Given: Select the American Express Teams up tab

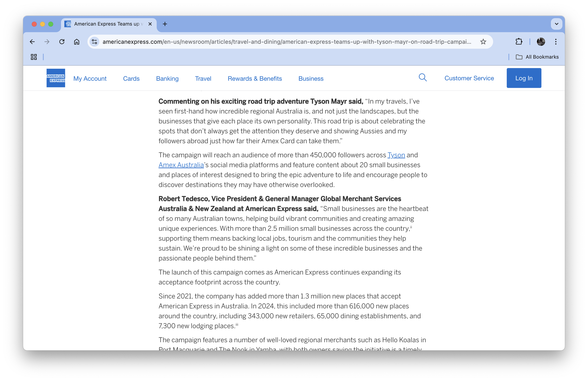Looking at the screenshot, I should pos(108,24).
